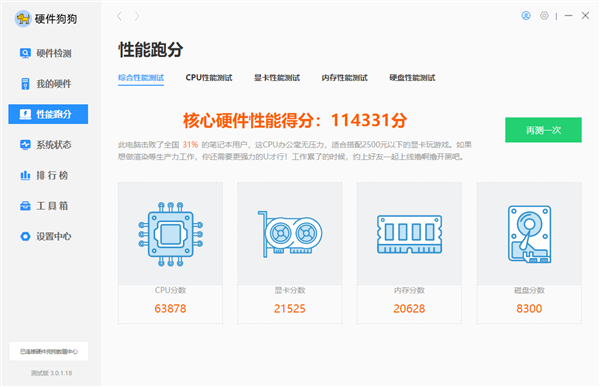Switch to the 显卡性能测试 tab
This screenshot has height=387, width=600.
(277, 78)
